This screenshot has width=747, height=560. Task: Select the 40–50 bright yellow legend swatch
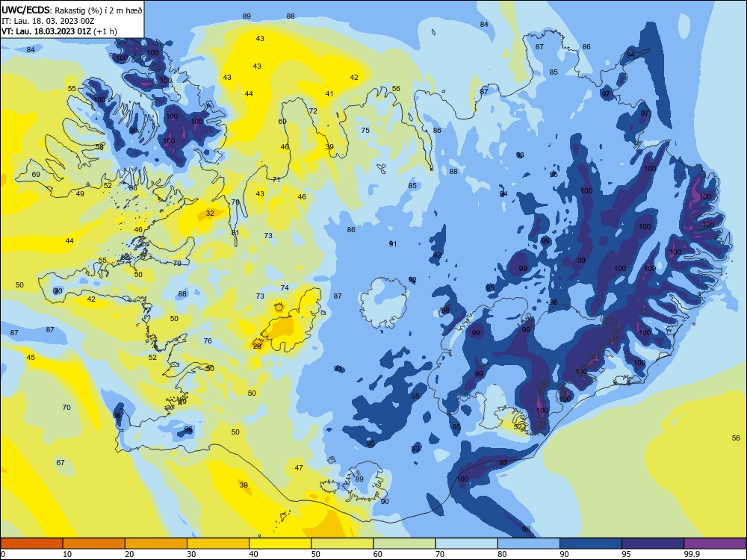point(280,544)
